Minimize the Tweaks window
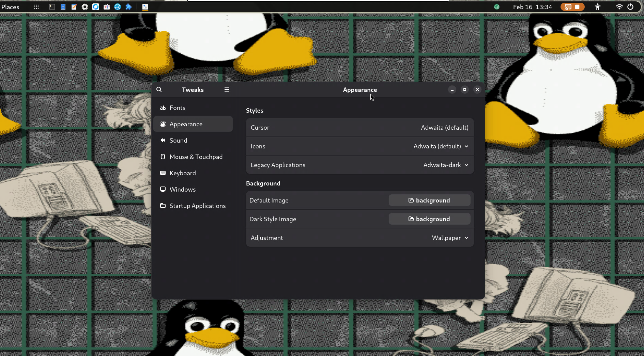The height and width of the screenshot is (356, 644). click(452, 90)
